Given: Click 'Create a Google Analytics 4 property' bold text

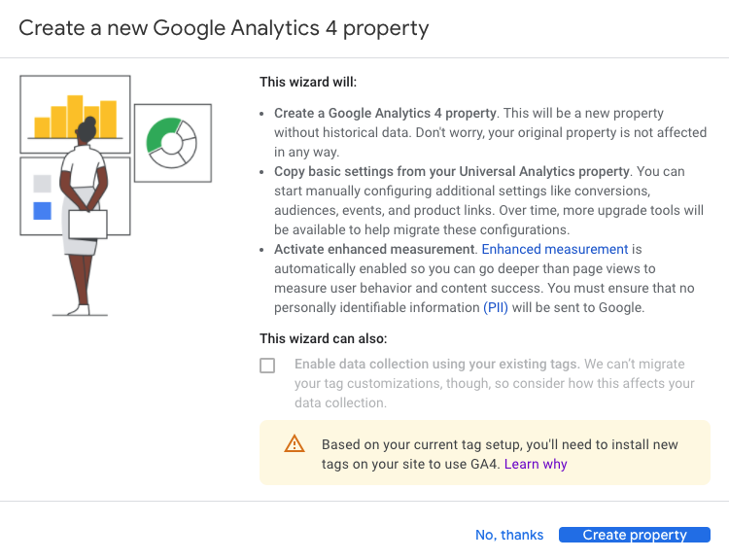Looking at the screenshot, I should pos(385,113).
